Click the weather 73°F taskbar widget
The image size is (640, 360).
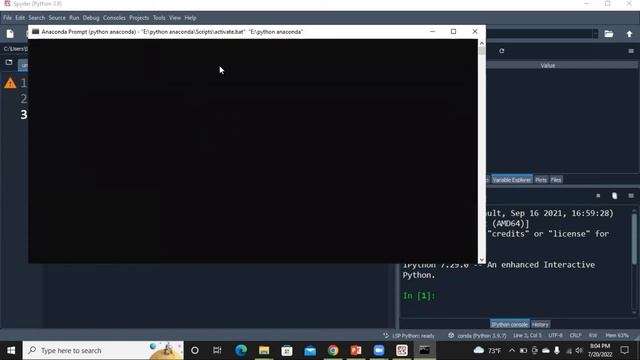coord(487,351)
